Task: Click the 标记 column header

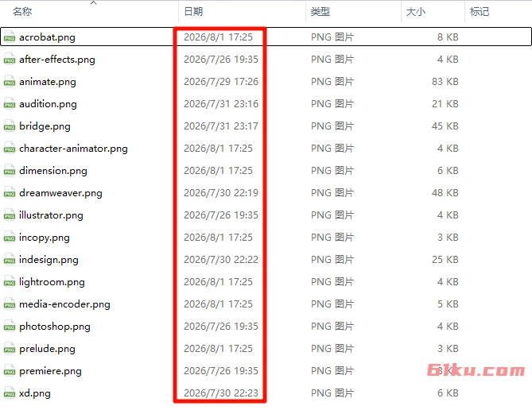Action: click(480, 12)
